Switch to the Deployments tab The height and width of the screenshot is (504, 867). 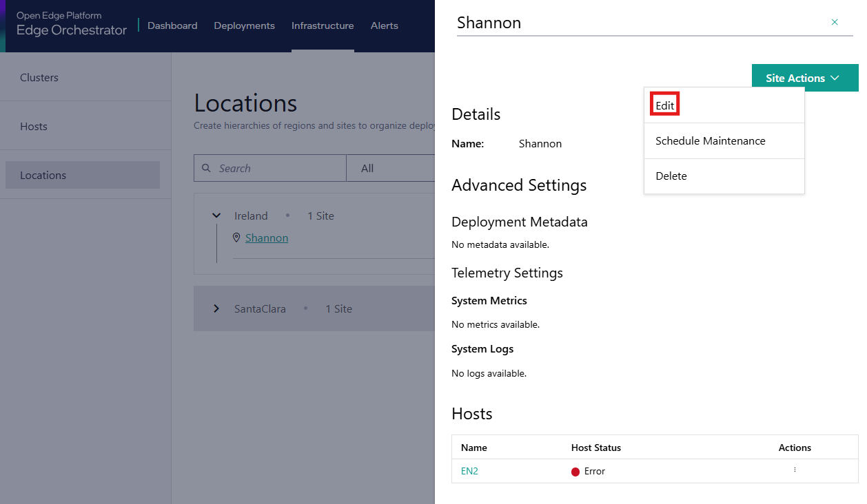pos(244,25)
